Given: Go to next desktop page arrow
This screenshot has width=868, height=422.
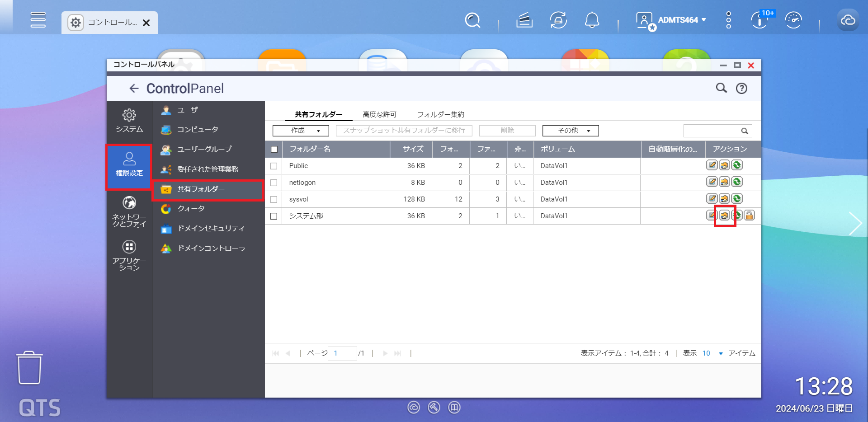Looking at the screenshot, I should coord(855,223).
